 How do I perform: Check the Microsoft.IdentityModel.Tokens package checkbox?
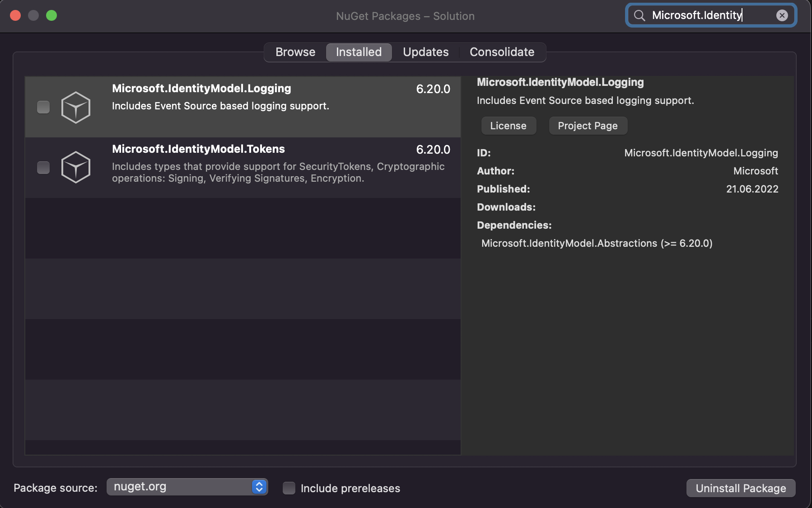tap(43, 168)
